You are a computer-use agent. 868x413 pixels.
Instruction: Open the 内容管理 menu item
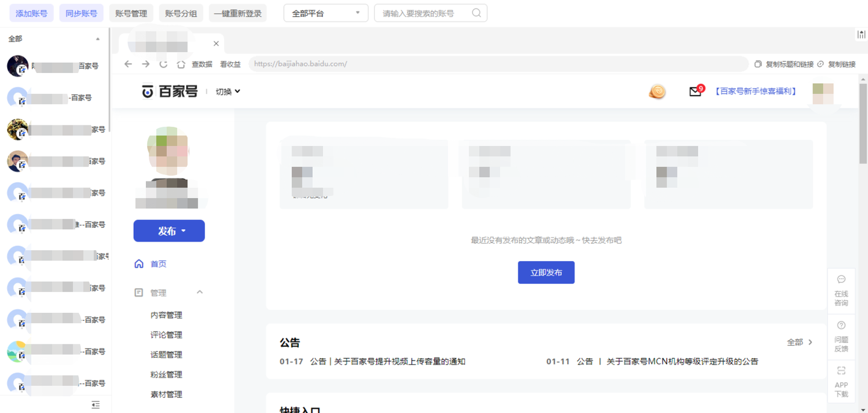coord(166,314)
